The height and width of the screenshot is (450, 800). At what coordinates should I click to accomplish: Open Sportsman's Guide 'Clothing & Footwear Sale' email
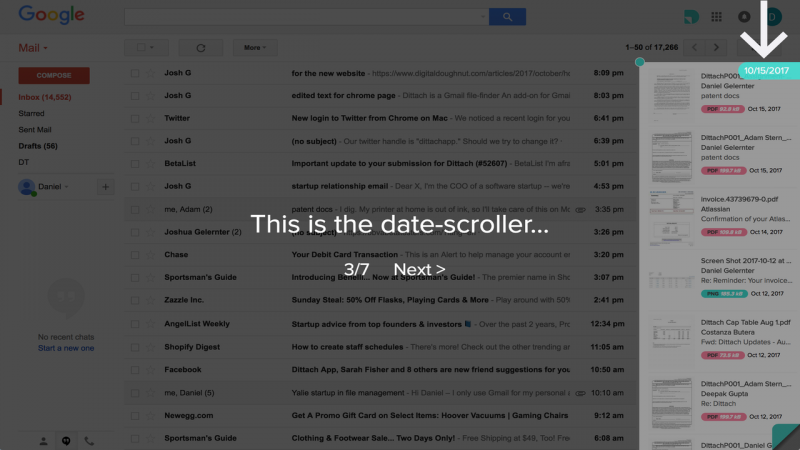coord(381,438)
